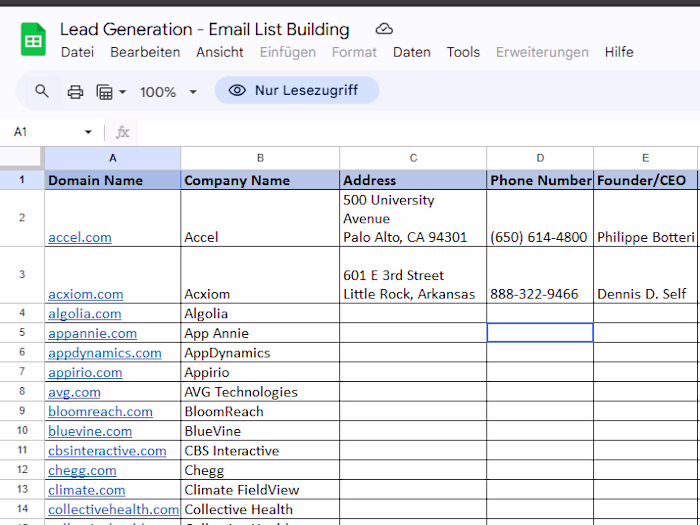This screenshot has height=525, width=700.
Task: Select the CBS Interactive cell
Action: [x=260, y=450]
